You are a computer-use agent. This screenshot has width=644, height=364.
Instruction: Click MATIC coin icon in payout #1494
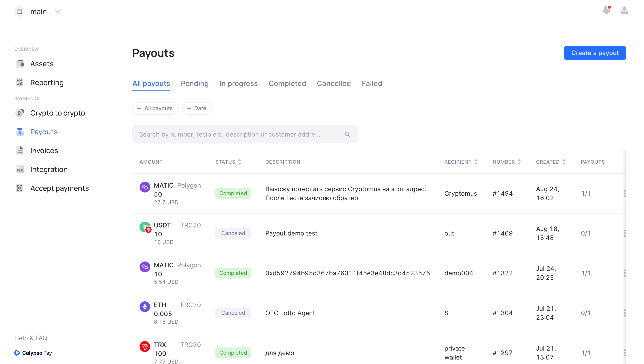145,187
